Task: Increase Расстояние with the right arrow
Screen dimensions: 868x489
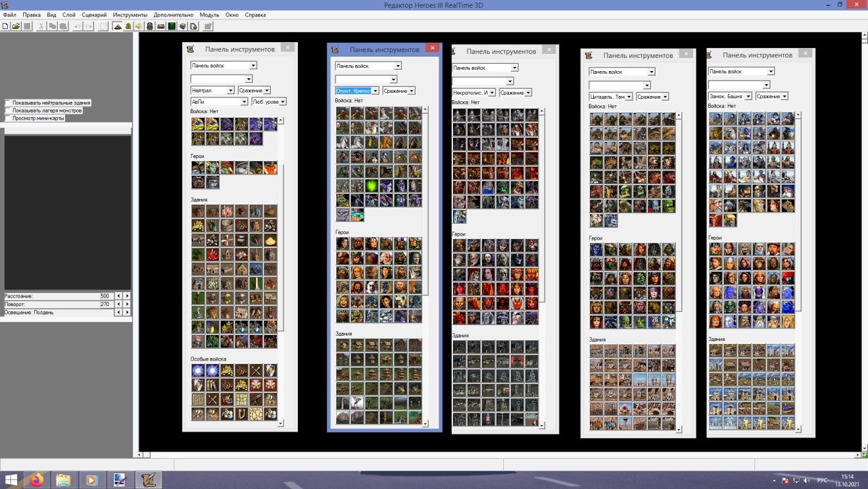Action: pos(128,296)
